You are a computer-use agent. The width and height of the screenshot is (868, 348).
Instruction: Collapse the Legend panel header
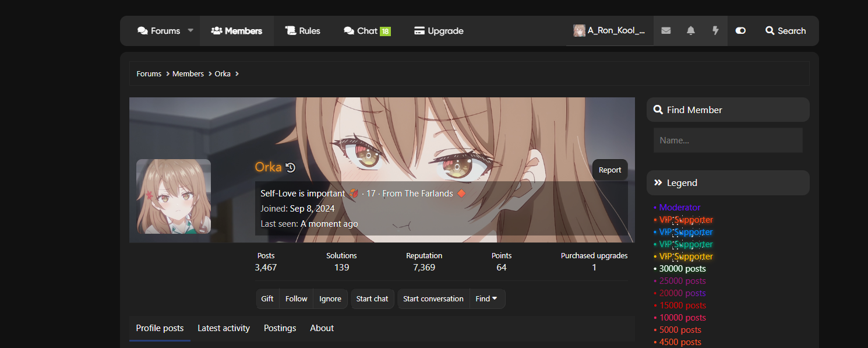coord(728,182)
